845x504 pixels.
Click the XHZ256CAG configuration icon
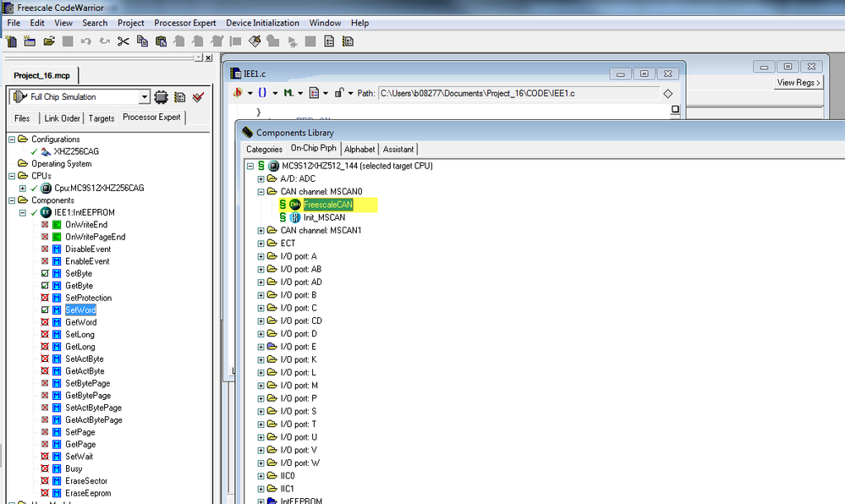pos(47,151)
